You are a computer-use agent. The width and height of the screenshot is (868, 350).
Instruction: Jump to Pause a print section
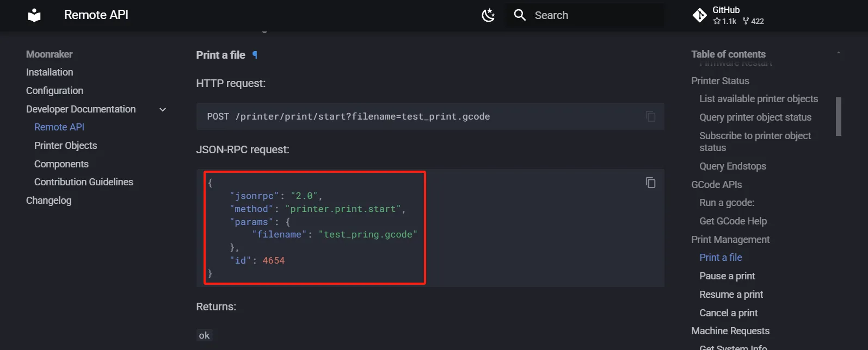727,276
